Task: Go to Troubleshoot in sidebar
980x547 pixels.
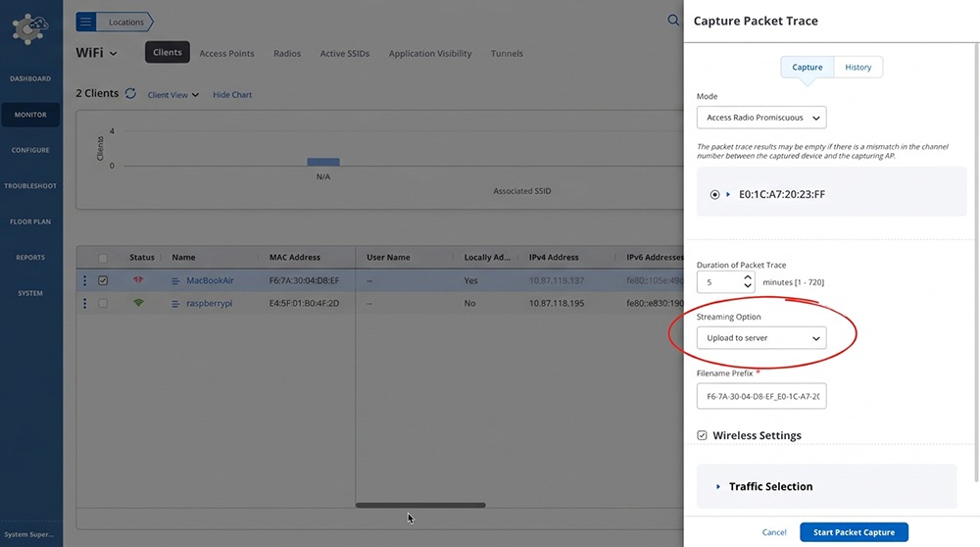Action: pyautogui.click(x=30, y=186)
